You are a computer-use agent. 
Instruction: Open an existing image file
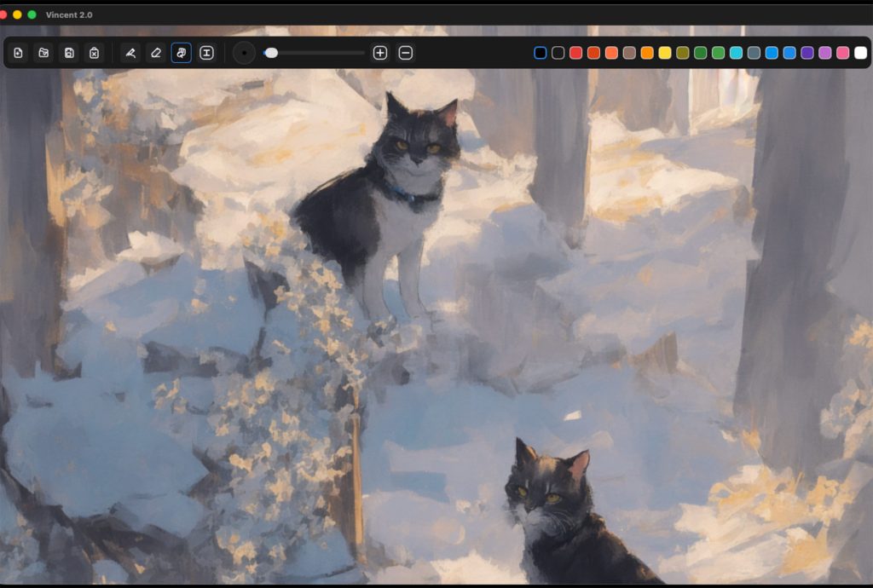[x=44, y=52]
